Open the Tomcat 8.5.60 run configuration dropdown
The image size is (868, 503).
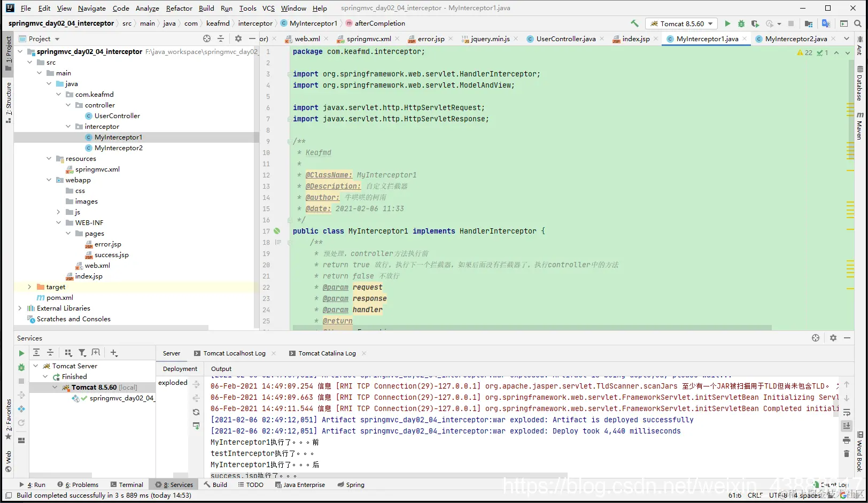tap(681, 24)
